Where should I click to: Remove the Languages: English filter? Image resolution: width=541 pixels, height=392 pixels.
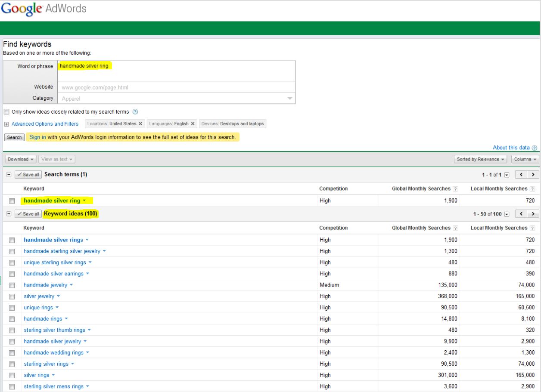pyautogui.click(x=193, y=124)
